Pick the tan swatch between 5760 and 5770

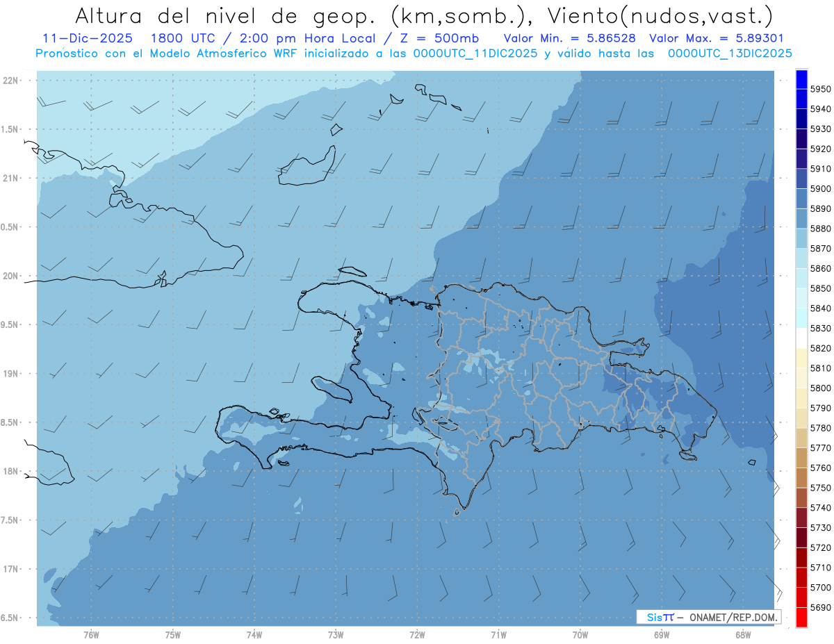pos(801,458)
